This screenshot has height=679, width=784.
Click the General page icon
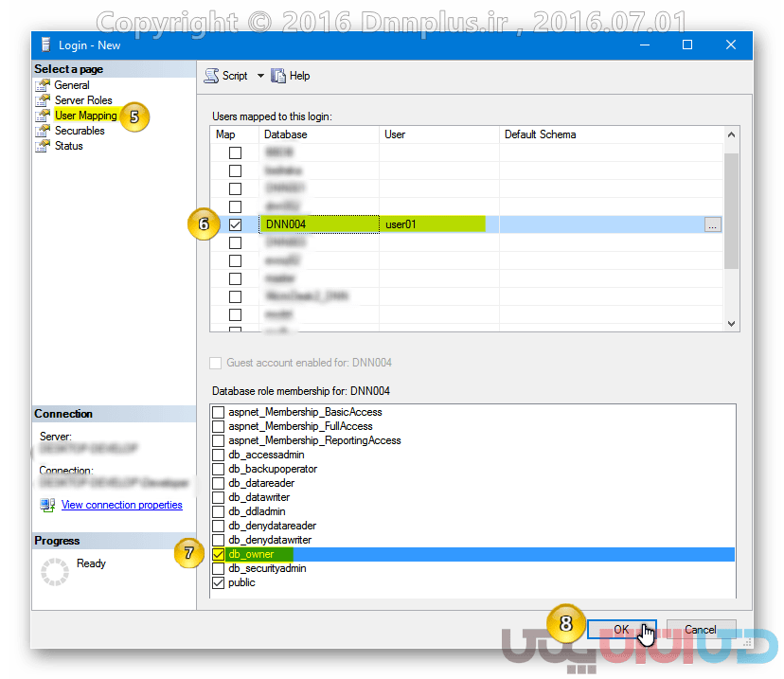pos(43,85)
